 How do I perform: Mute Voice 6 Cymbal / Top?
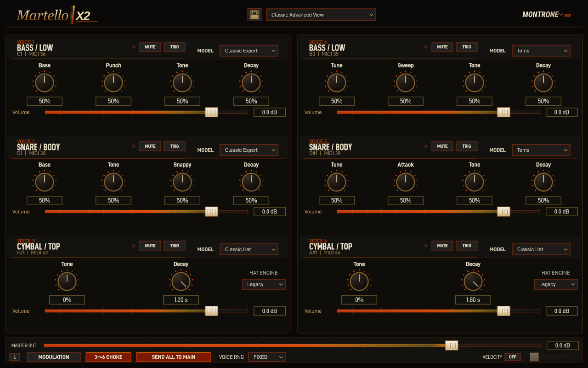[x=442, y=246]
